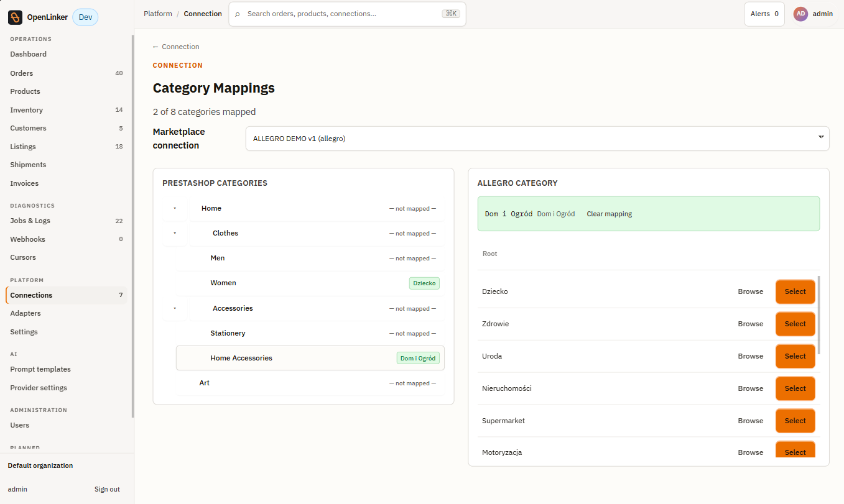This screenshot has width=844, height=504.
Task: Browse the Dziecko category
Action: click(750, 291)
